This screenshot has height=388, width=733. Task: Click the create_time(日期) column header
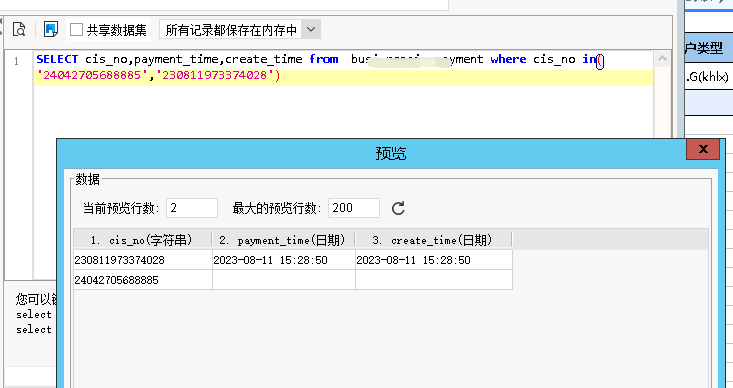click(x=434, y=240)
